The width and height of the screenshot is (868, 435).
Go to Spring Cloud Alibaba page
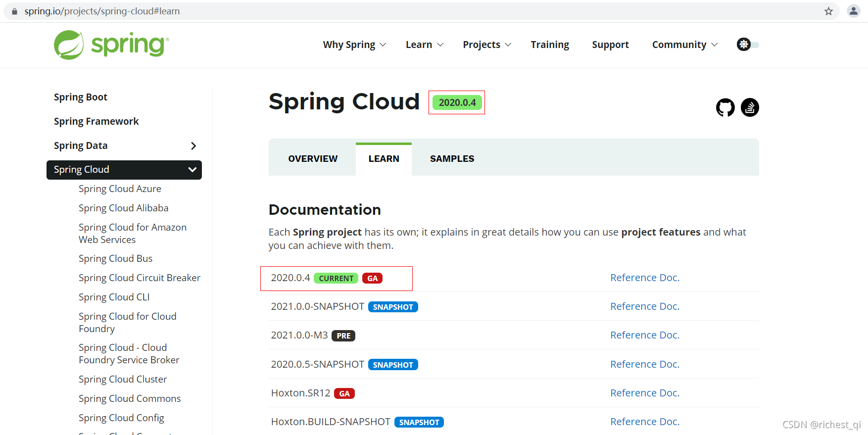pos(123,208)
